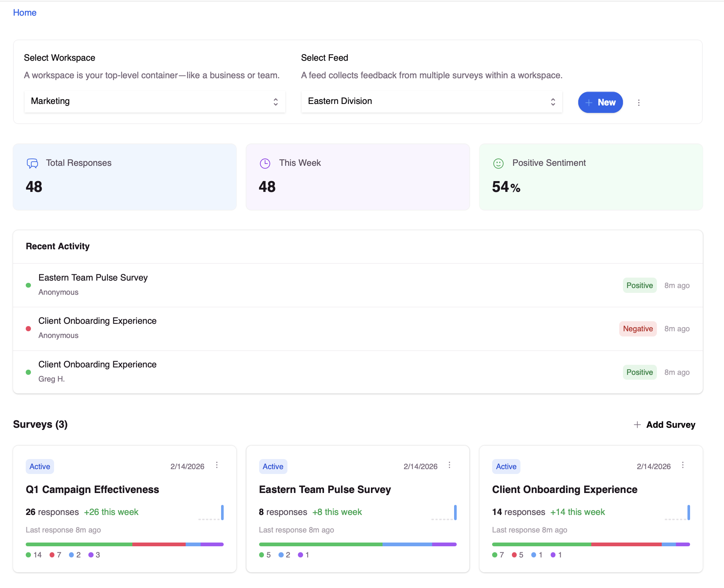Click Q1 Campaign Effectiveness sentiment bar
This screenshot has height=588, width=724.
coord(125,544)
